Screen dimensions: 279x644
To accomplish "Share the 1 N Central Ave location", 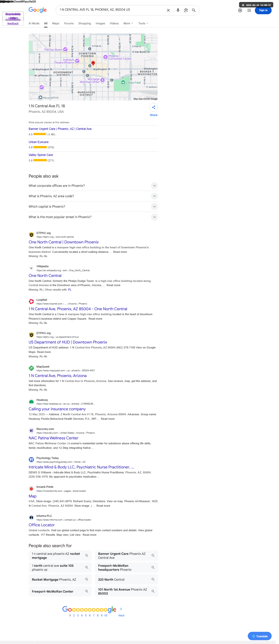I will pyautogui.click(x=155, y=108).
